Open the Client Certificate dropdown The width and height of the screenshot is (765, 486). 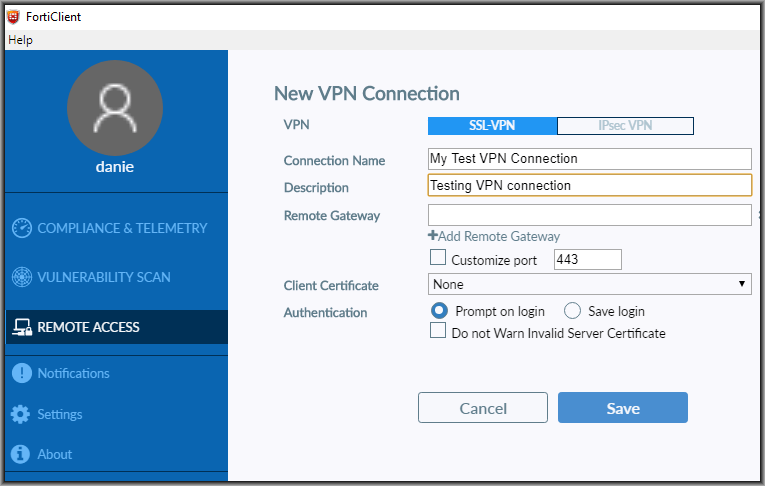click(x=589, y=284)
